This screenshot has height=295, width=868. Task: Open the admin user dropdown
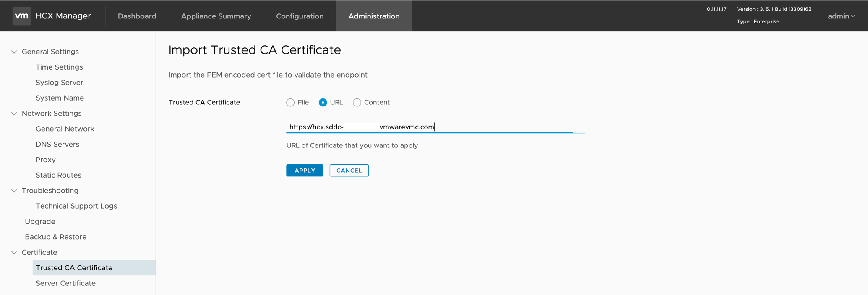pos(841,16)
